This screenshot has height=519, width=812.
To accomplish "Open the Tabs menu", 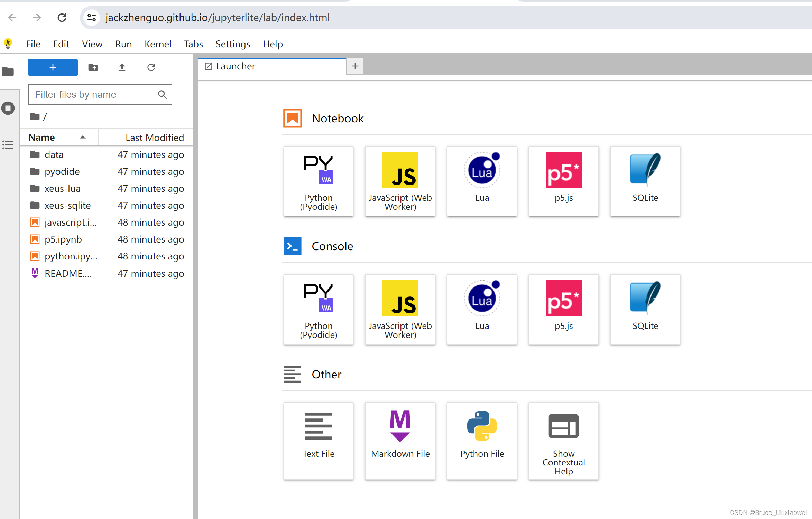I will coord(193,44).
